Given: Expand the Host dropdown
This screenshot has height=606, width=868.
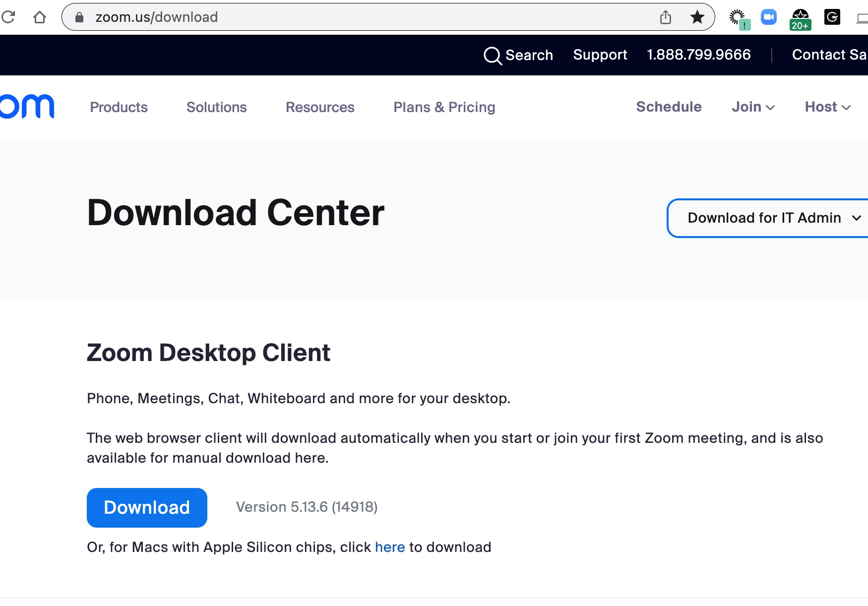Looking at the screenshot, I should 828,107.
